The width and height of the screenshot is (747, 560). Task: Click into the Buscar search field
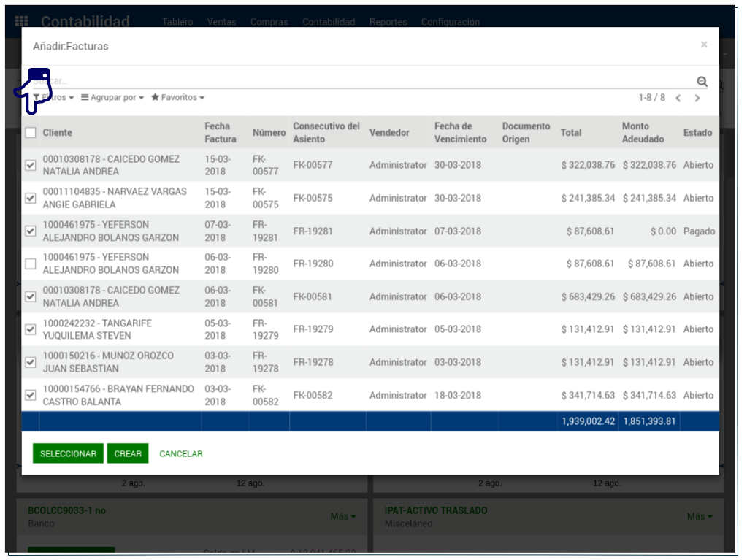coord(365,81)
